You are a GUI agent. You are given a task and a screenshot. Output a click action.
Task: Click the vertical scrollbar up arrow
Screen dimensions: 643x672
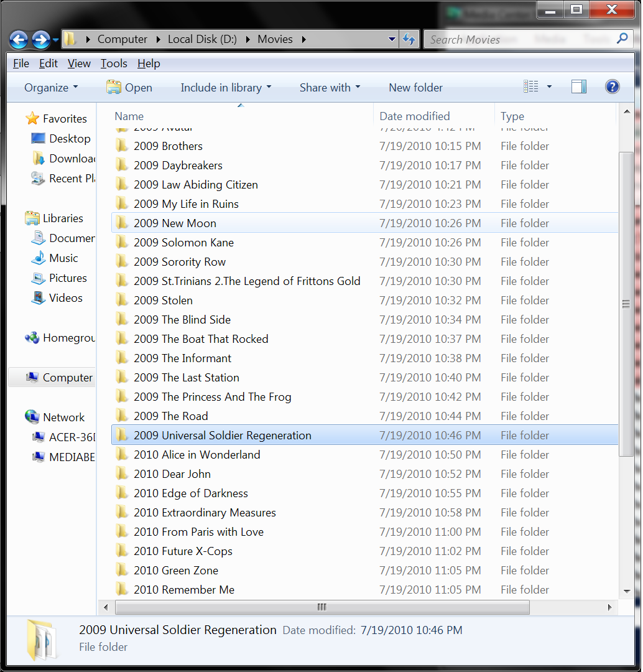(x=627, y=112)
